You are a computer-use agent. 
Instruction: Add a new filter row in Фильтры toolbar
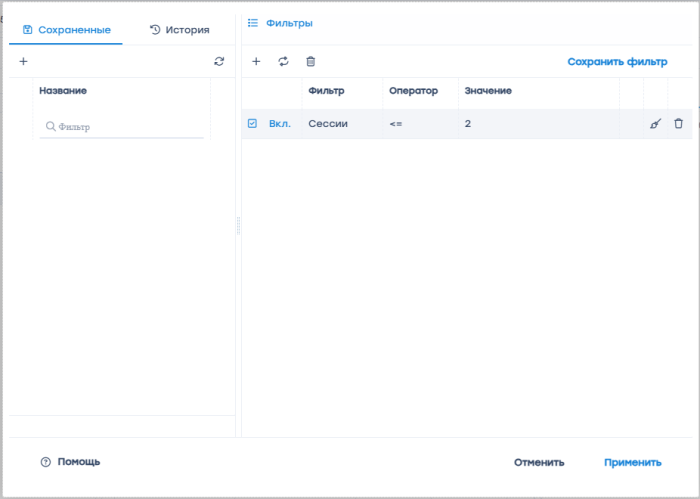coord(256,62)
